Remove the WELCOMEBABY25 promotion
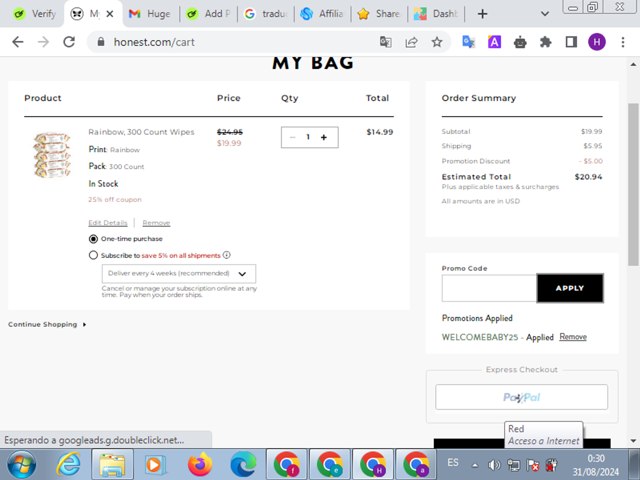Viewport: 640px width, 480px height. point(573,337)
